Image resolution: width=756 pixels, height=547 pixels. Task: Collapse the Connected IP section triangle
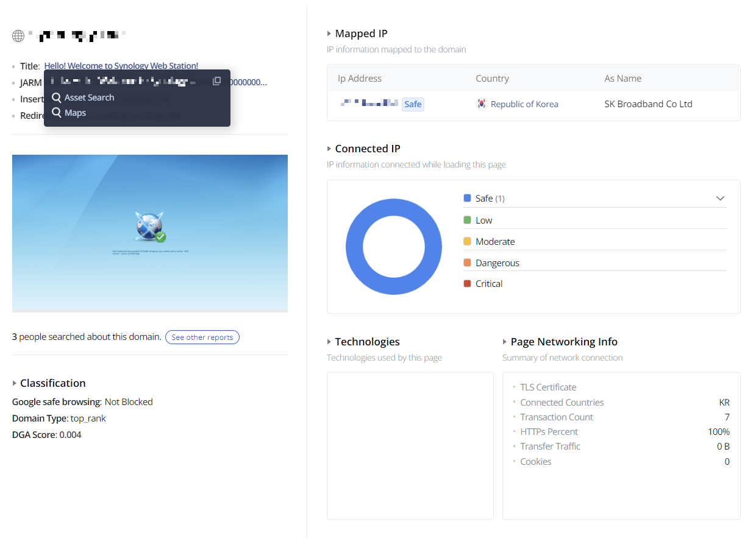click(x=329, y=149)
